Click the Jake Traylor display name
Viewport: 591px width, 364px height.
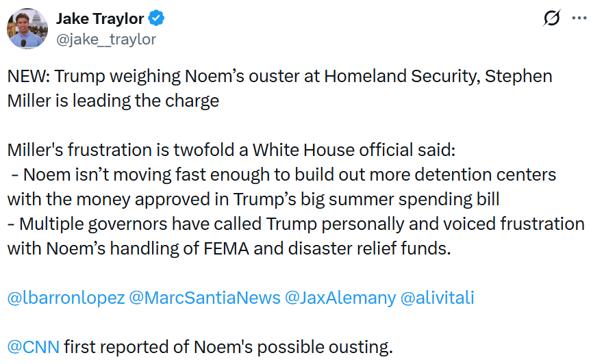click(x=99, y=18)
